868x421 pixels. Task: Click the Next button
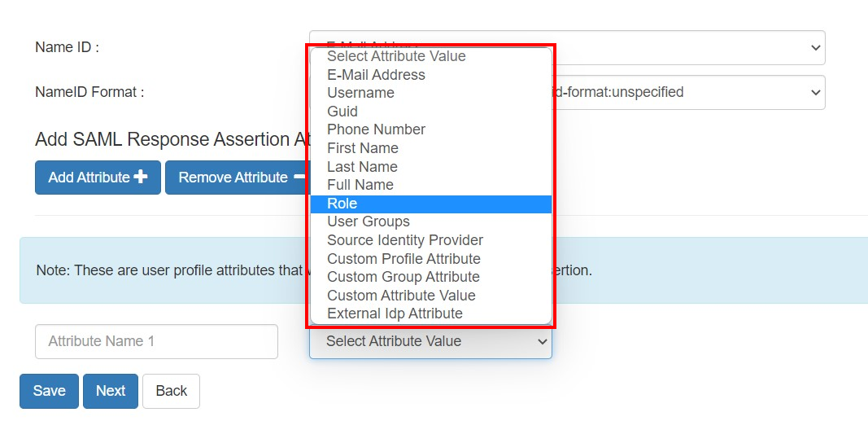point(111,391)
